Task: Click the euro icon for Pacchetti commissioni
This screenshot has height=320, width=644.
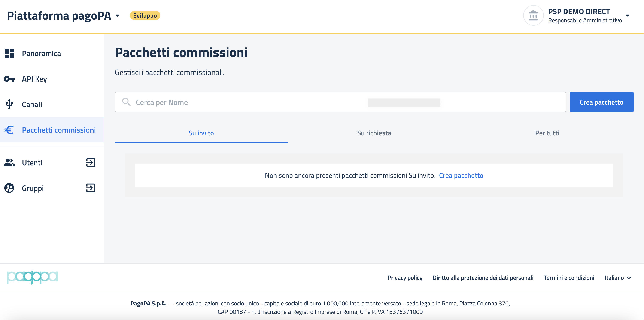Action: pyautogui.click(x=9, y=130)
